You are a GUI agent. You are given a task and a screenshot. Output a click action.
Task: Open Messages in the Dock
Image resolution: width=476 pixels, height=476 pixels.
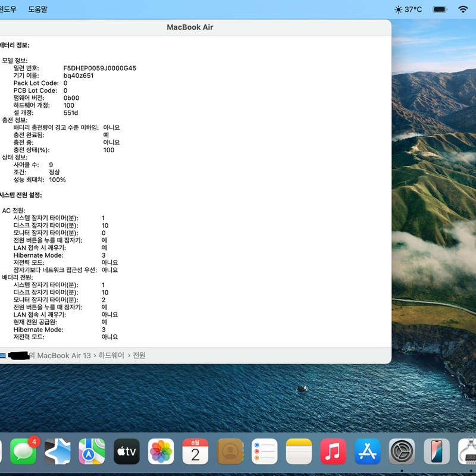coord(23,452)
